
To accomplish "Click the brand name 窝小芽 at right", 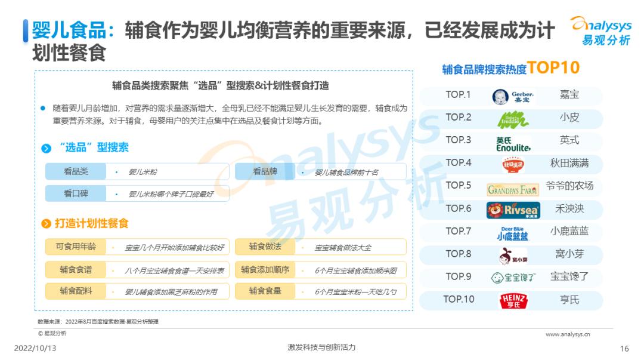I will (569, 254).
